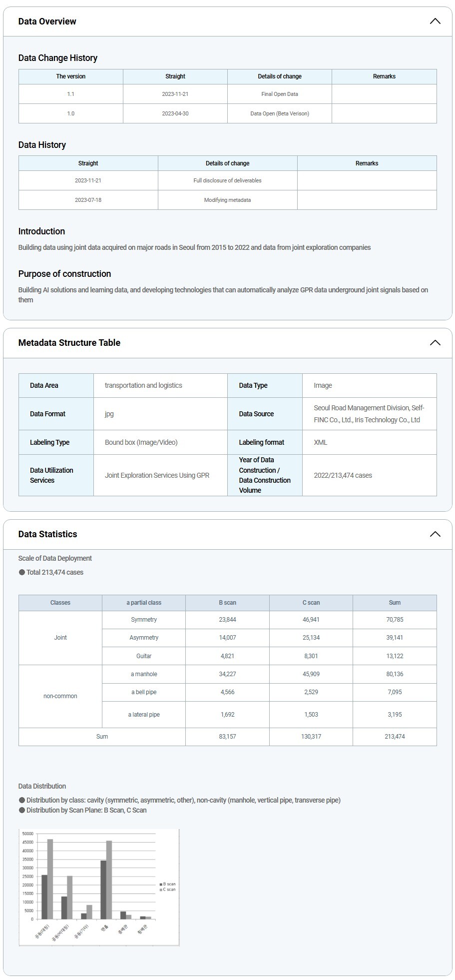Collapse the Metadata Structure Table chevron
The image size is (455, 980).
[x=435, y=343]
